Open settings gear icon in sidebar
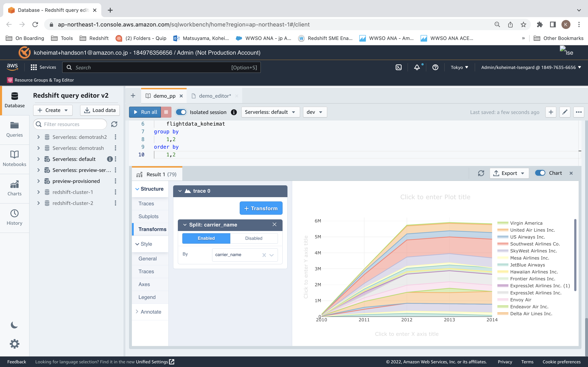This screenshot has width=588, height=367. (14, 344)
